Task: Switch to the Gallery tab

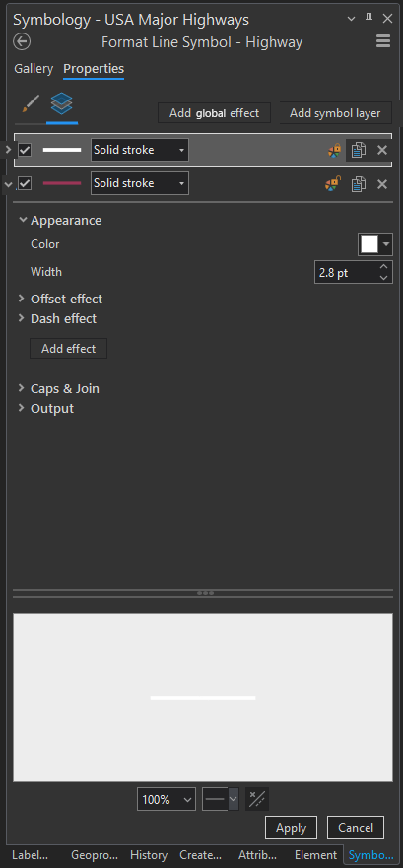Action: click(34, 69)
